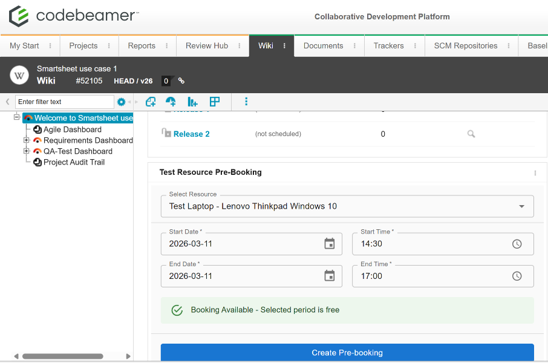Click the round W wiki avatar icon

tap(19, 75)
